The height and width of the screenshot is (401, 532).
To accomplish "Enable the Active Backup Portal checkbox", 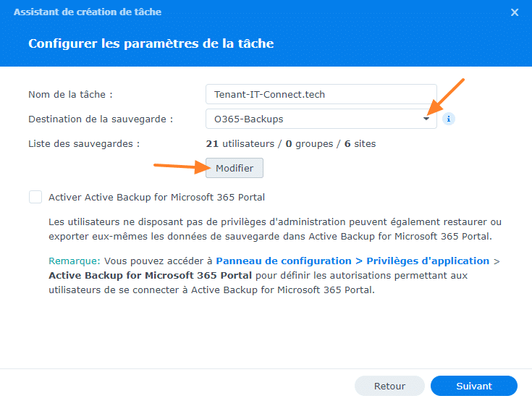I will pos(35,197).
